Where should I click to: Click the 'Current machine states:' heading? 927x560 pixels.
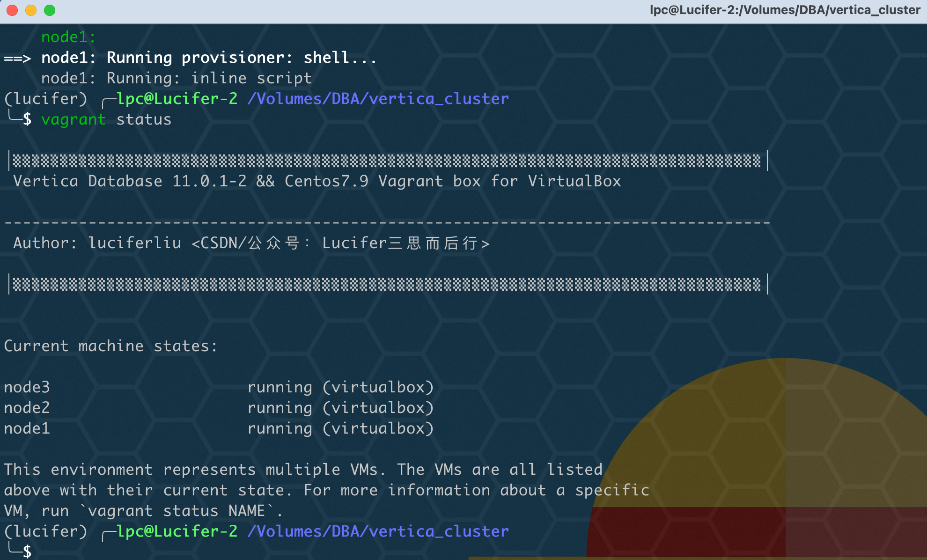click(111, 346)
